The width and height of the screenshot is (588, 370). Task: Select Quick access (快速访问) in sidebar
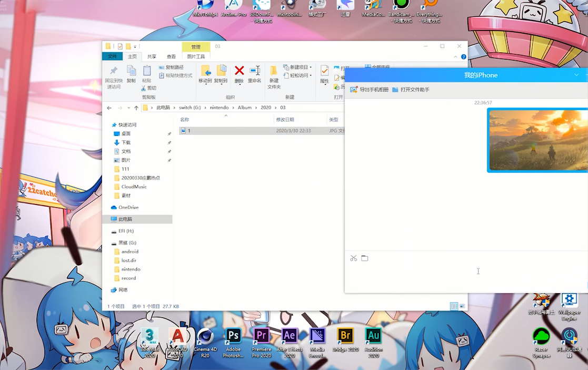tap(124, 125)
